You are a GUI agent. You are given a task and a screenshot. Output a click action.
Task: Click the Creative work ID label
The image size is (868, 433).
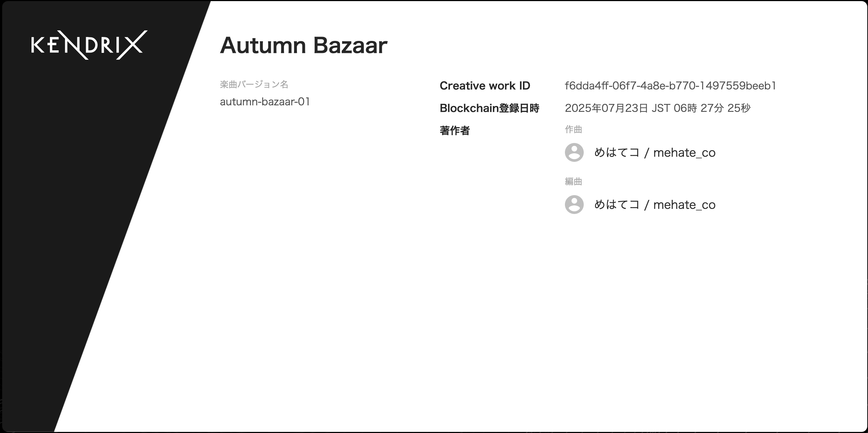pos(485,86)
